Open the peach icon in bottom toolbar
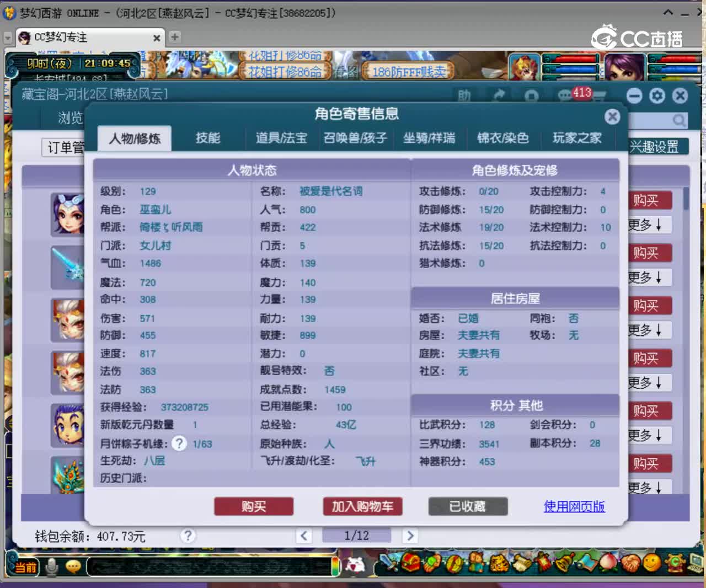 pyautogui.click(x=608, y=563)
